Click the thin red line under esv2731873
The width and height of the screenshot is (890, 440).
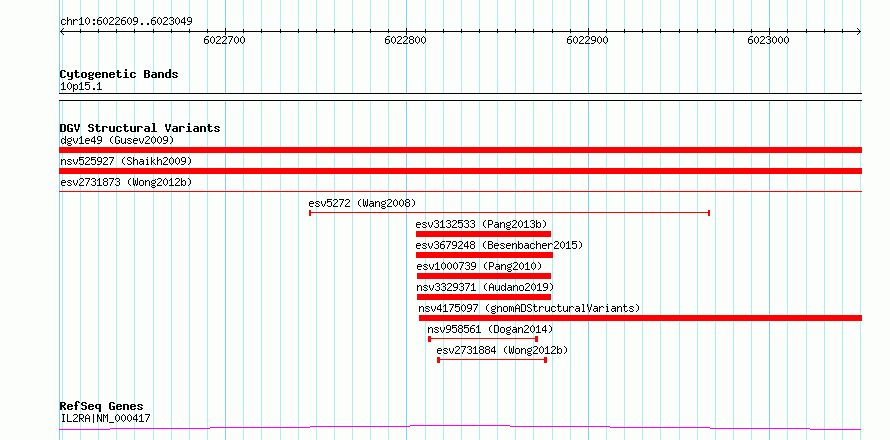[460, 192]
